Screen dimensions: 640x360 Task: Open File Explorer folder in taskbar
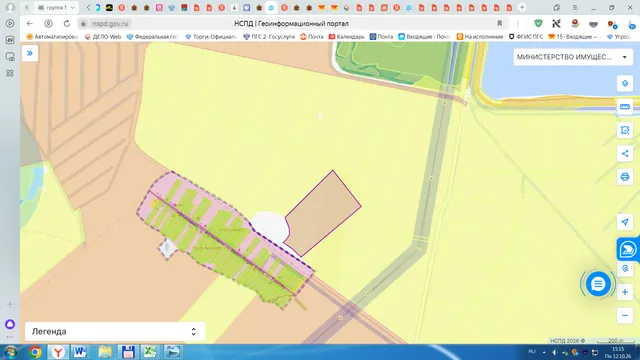[x=105, y=352]
